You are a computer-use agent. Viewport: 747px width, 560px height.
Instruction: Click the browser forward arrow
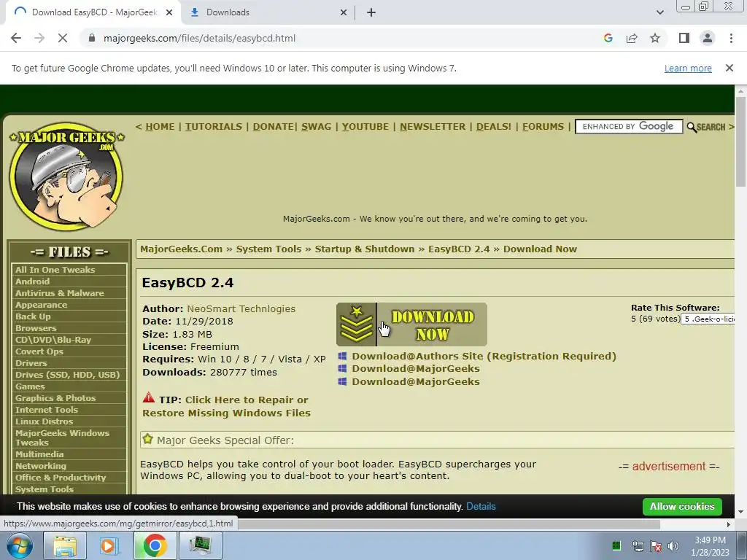tap(39, 38)
